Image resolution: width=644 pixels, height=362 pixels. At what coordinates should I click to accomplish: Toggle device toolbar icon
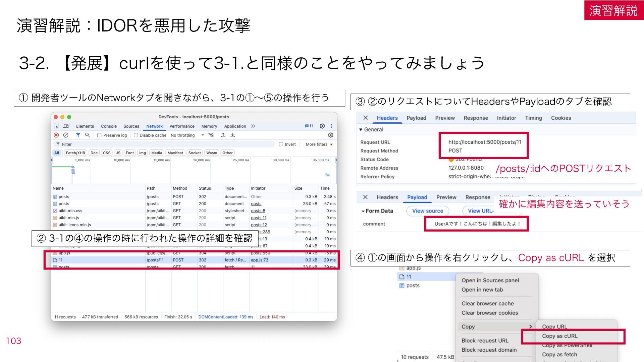[66, 126]
